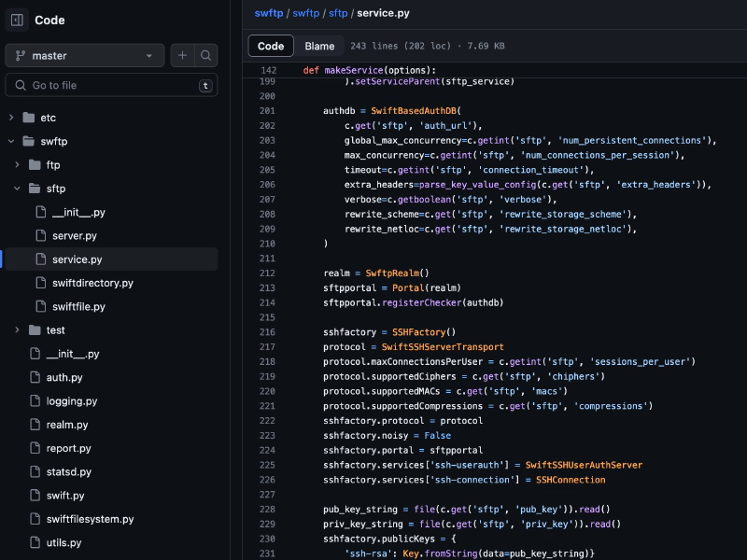The width and height of the screenshot is (747, 560).
Task: Collapse the swftp folder chevron
Action: click(11, 142)
